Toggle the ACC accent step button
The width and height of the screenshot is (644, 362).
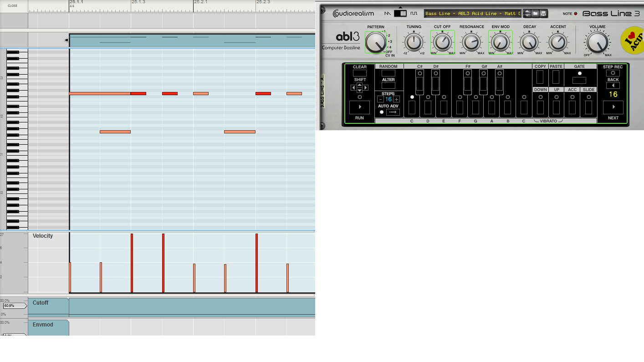click(572, 107)
